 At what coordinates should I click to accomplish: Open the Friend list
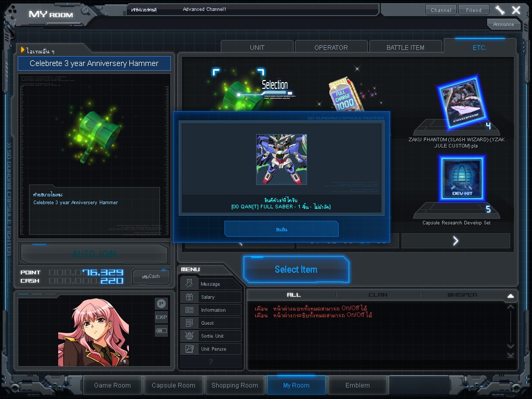(x=474, y=10)
